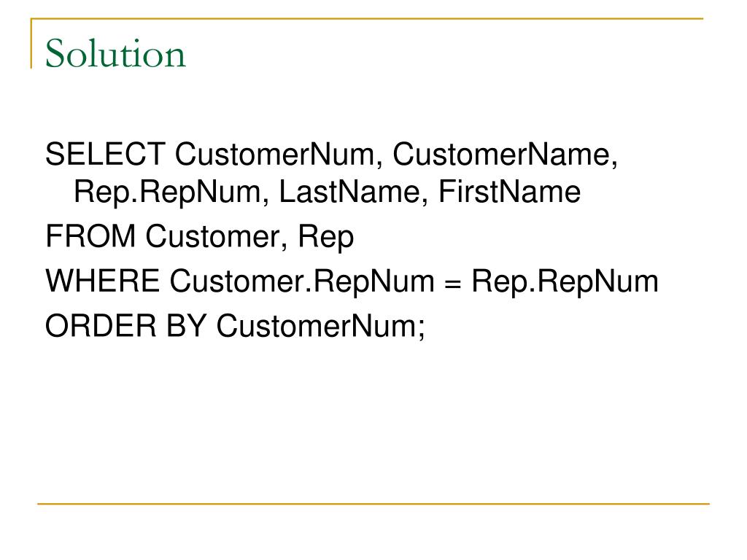Click the vertical gold bar beside Solution
The height and width of the screenshot is (560, 747).
31,43
